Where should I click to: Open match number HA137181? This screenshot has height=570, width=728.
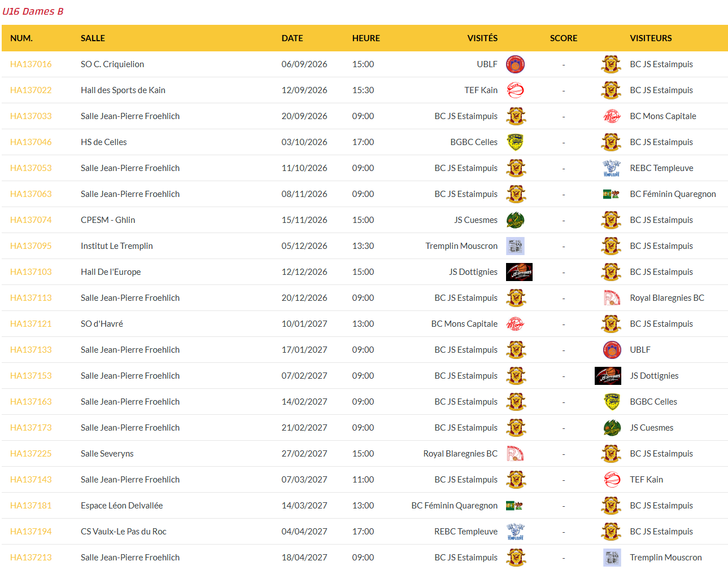(31, 506)
